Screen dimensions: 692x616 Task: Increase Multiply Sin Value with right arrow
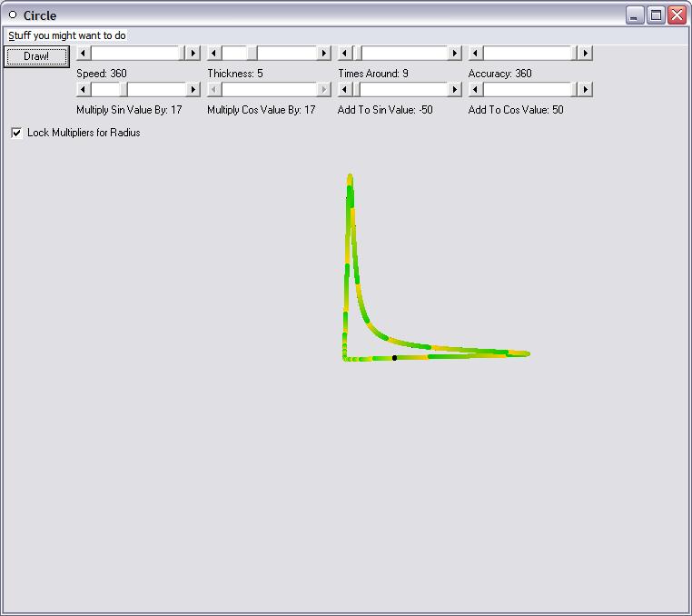(x=193, y=89)
